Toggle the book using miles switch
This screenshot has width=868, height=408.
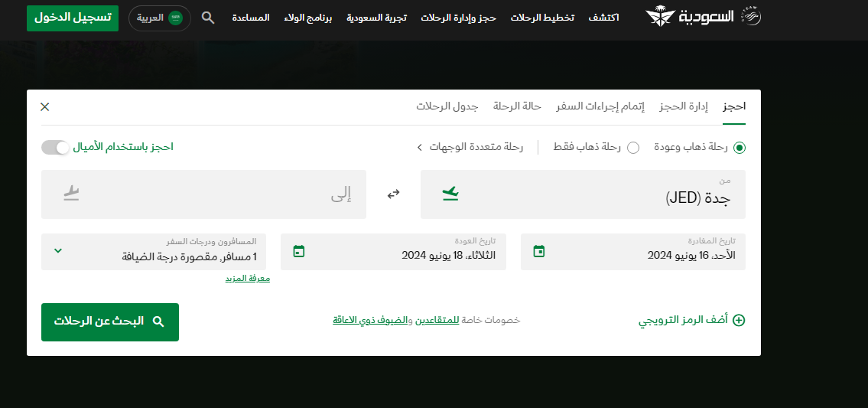[55, 148]
